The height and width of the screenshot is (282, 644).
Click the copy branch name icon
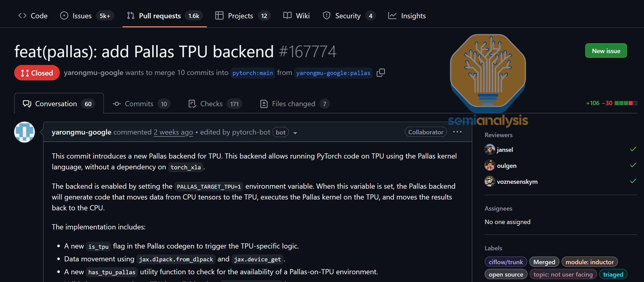(x=381, y=73)
